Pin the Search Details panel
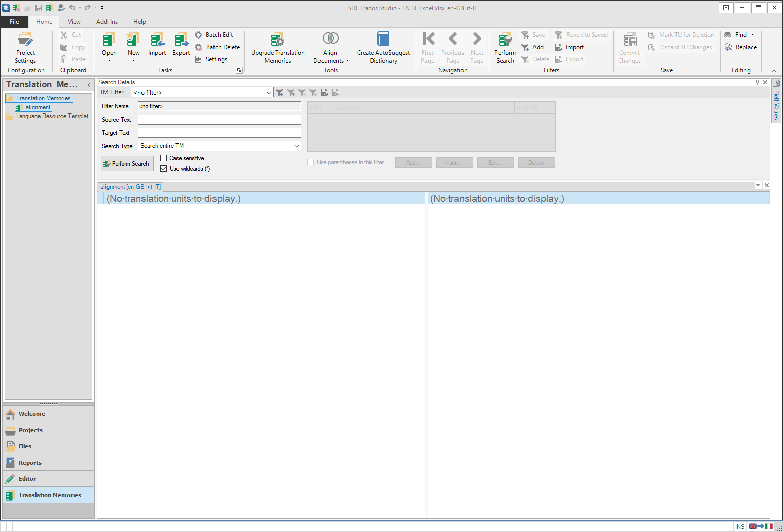Viewport: 783px width, 532px height. click(757, 82)
